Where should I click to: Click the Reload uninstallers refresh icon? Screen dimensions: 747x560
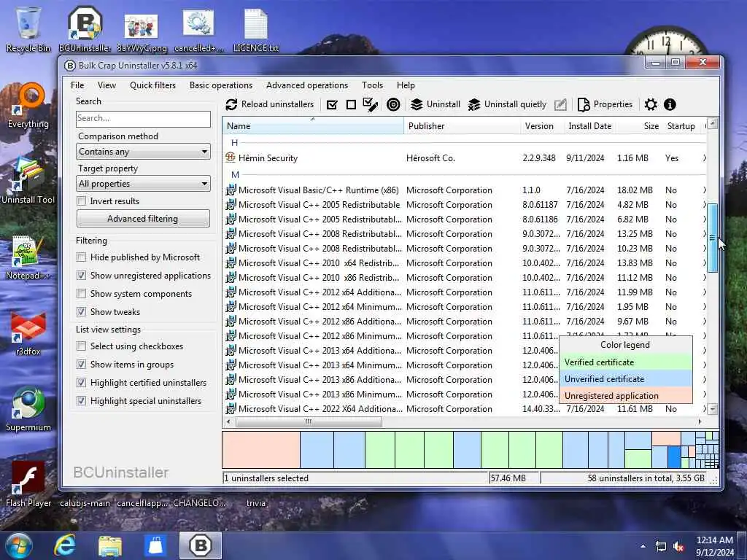pos(231,104)
